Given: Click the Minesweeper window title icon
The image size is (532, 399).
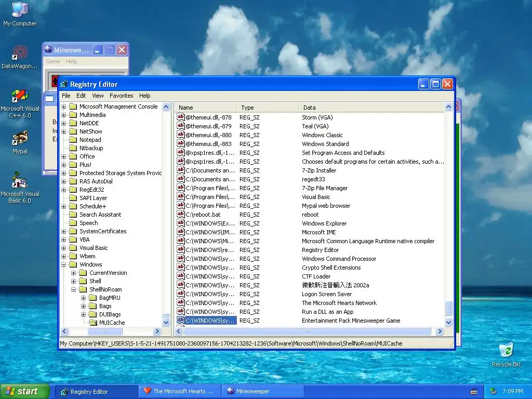Looking at the screenshot, I should (x=48, y=49).
